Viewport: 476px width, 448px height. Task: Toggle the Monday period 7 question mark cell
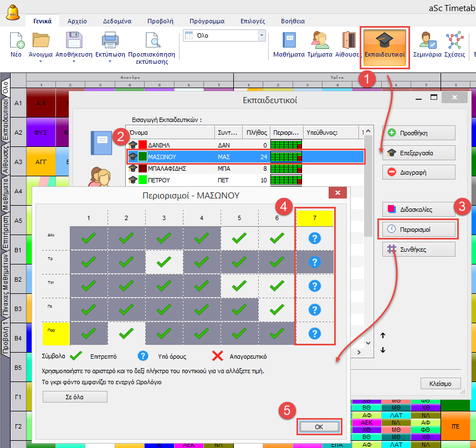315,238
